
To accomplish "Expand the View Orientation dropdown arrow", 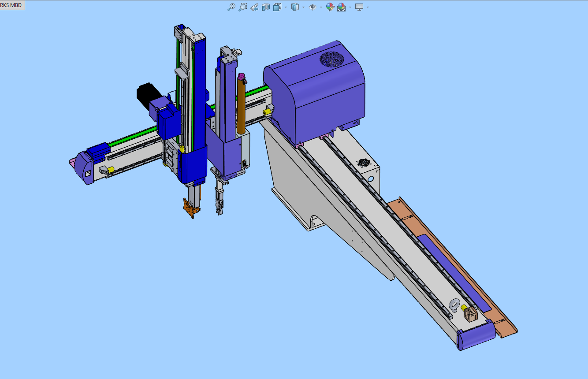I will click(x=286, y=7).
